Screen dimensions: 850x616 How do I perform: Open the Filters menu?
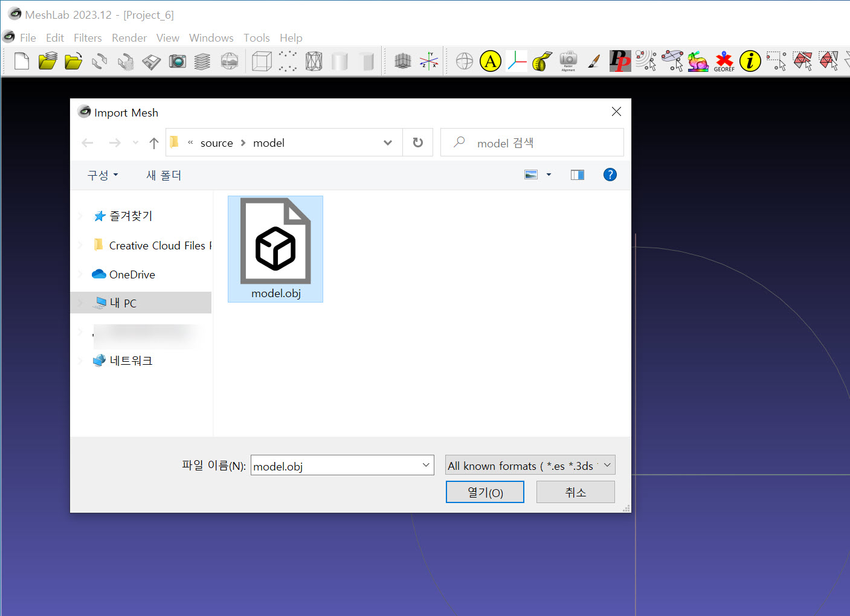click(x=88, y=37)
